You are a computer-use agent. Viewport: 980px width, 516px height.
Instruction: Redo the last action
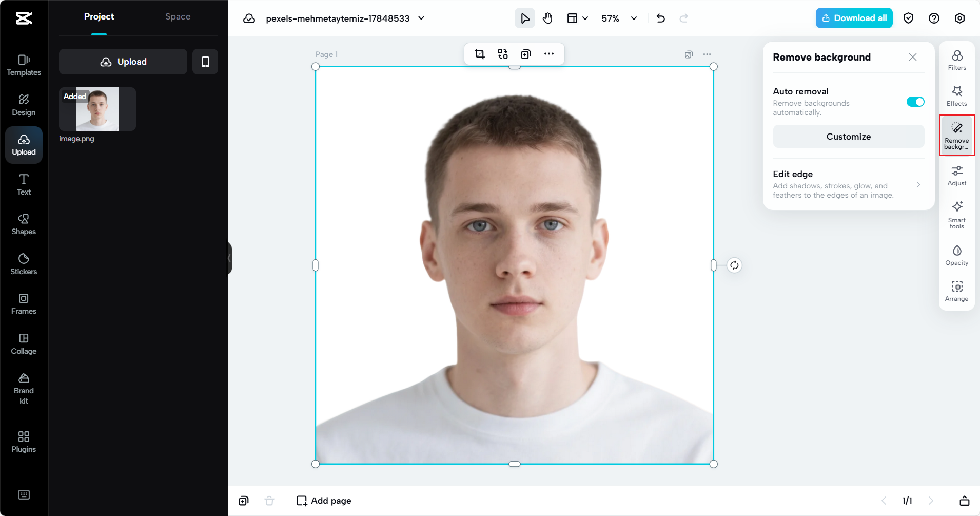coord(683,18)
